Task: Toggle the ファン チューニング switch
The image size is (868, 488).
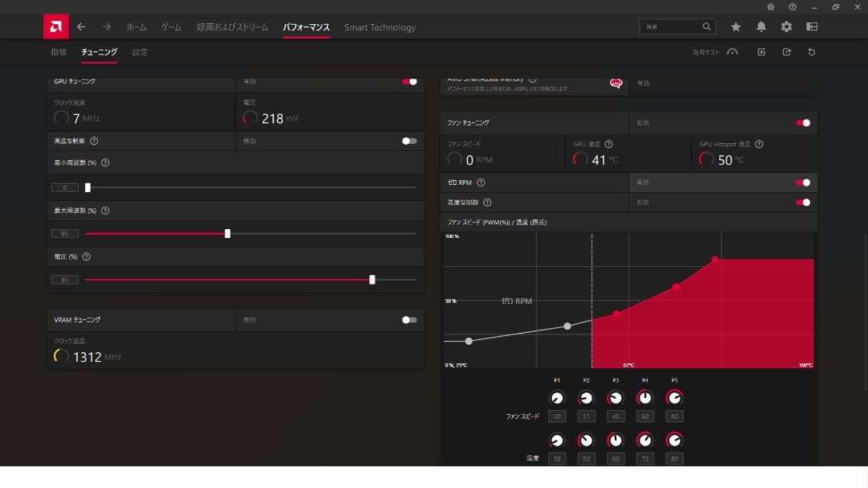Action: pos(802,123)
